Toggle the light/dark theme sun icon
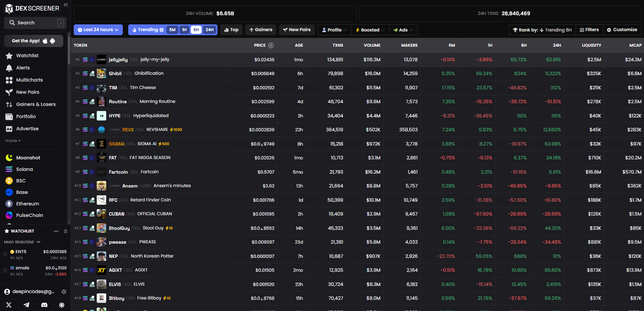Viewport: 644px width, 311px height. tap(62, 305)
